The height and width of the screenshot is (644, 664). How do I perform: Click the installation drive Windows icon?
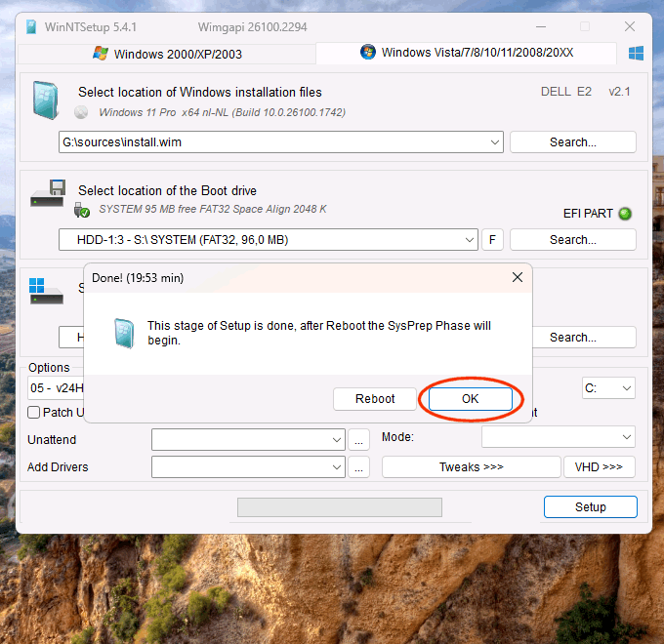[x=46, y=291]
